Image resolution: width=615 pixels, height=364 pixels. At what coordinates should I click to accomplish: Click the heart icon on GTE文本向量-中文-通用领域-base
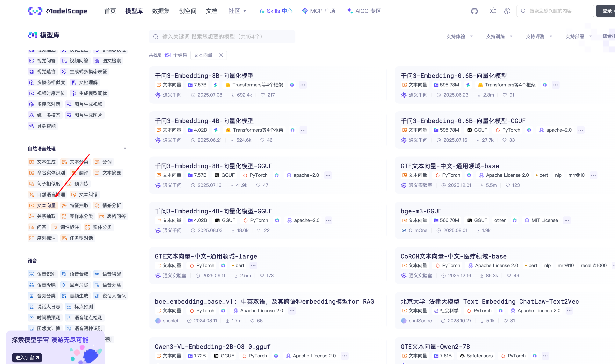508,185
